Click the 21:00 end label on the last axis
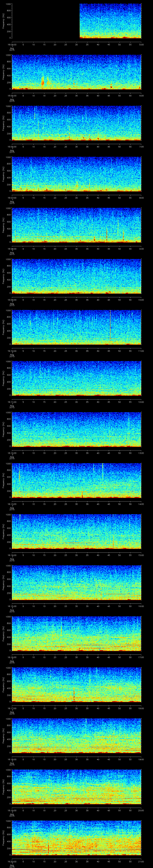Viewport: 153px width, 868px height. (141, 862)
